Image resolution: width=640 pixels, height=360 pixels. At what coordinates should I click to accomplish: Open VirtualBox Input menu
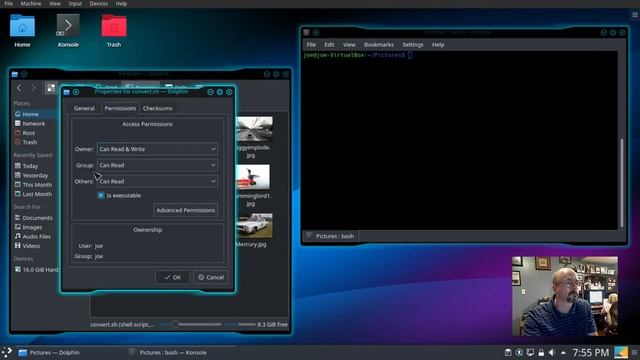[x=75, y=4]
